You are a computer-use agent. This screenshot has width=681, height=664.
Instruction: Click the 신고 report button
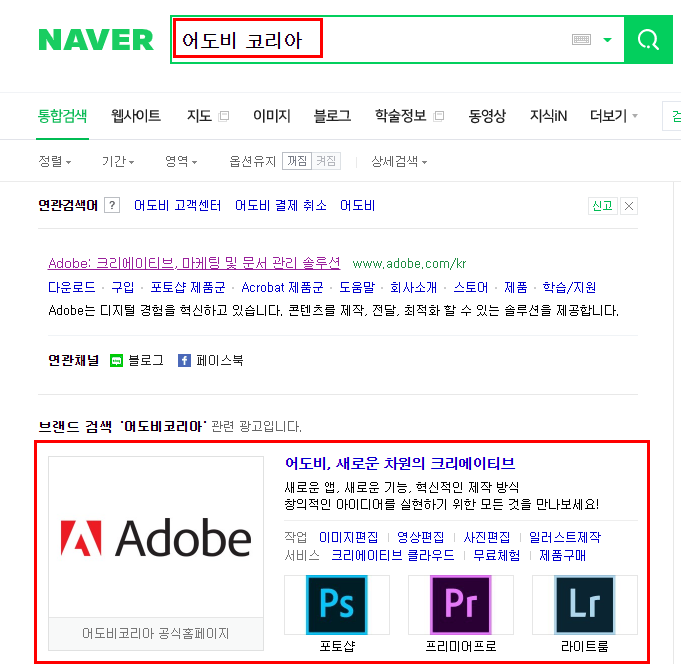[x=602, y=205]
